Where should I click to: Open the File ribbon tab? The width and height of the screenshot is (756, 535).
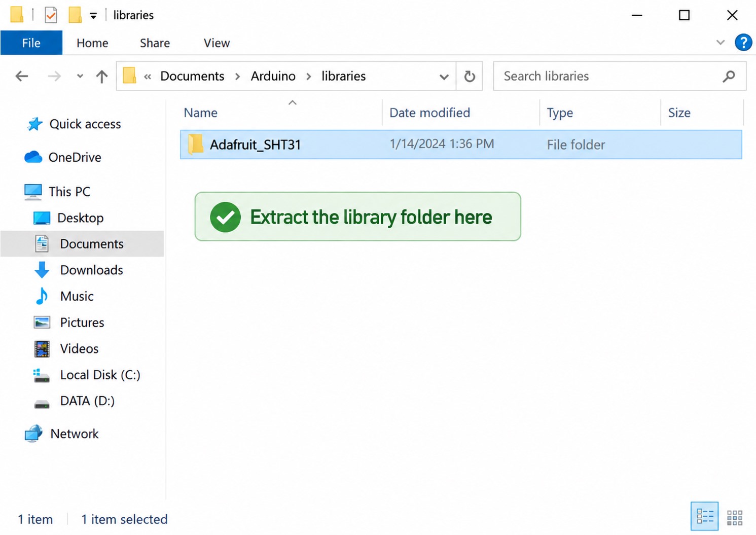click(x=31, y=43)
